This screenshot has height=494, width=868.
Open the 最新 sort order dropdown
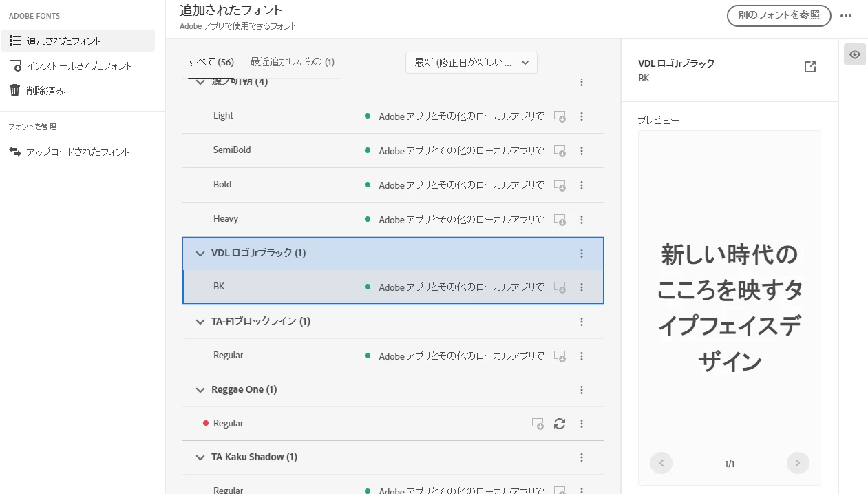(x=472, y=63)
